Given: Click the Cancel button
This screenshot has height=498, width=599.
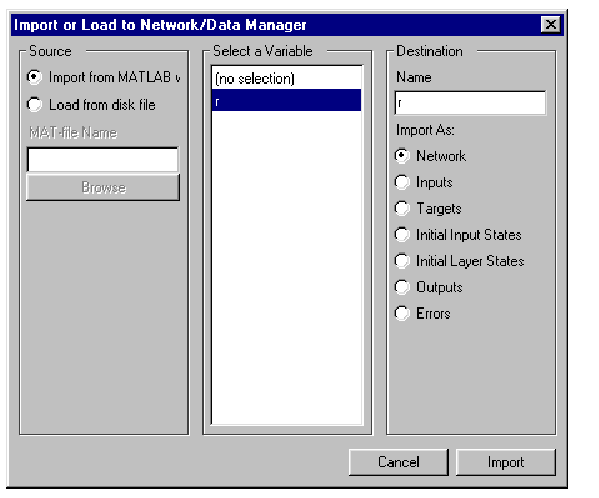Looking at the screenshot, I should click(x=399, y=462).
